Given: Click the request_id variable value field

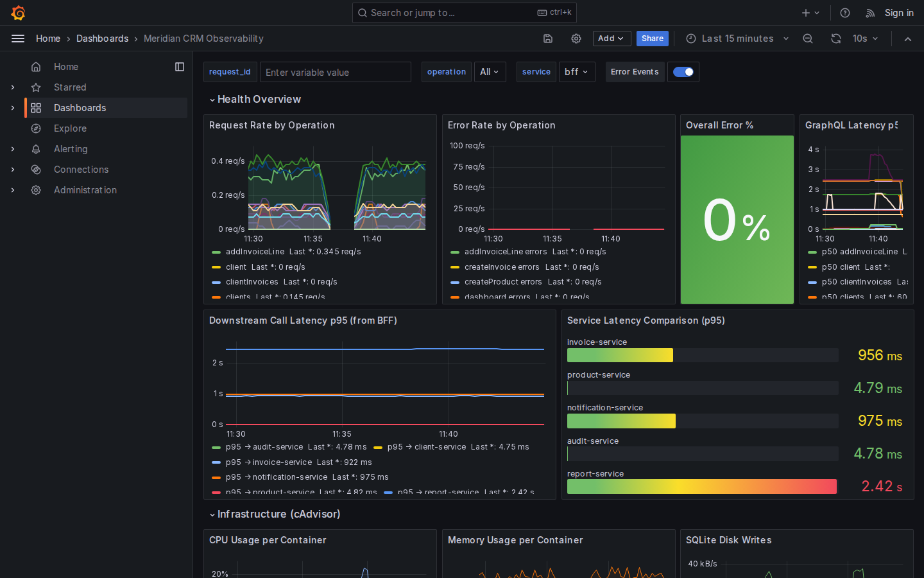Looking at the screenshot, I should tap(335, 72).
